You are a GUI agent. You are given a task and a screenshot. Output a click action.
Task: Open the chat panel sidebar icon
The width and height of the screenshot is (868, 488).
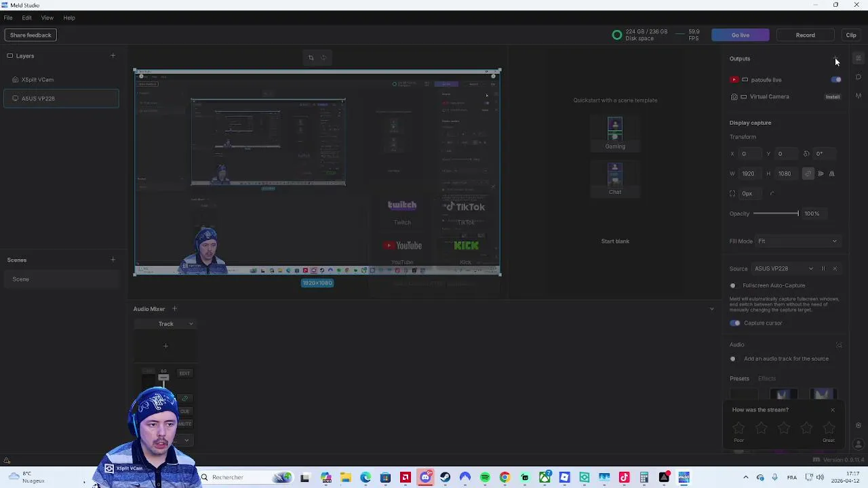coord(859,77)
